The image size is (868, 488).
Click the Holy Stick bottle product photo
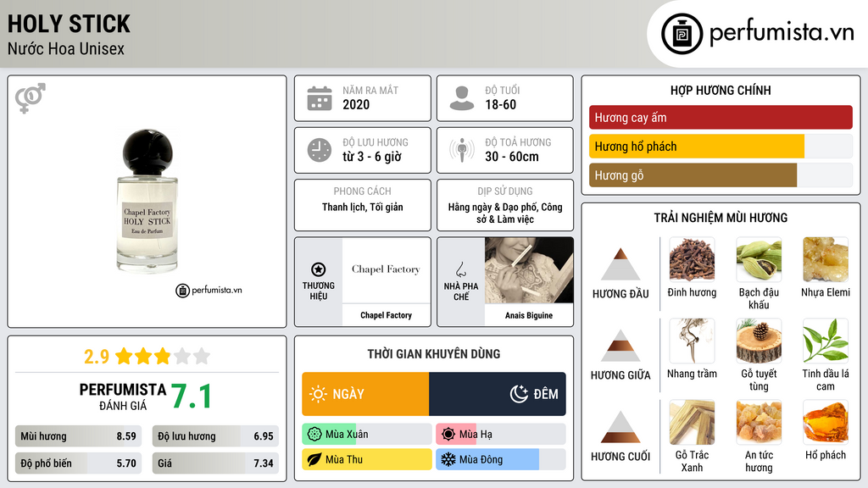[147, 201]
